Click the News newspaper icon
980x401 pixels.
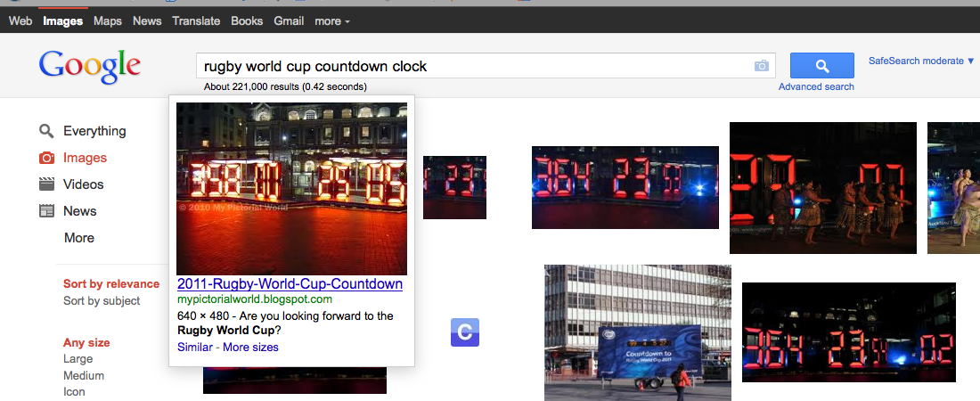[47, 211]
